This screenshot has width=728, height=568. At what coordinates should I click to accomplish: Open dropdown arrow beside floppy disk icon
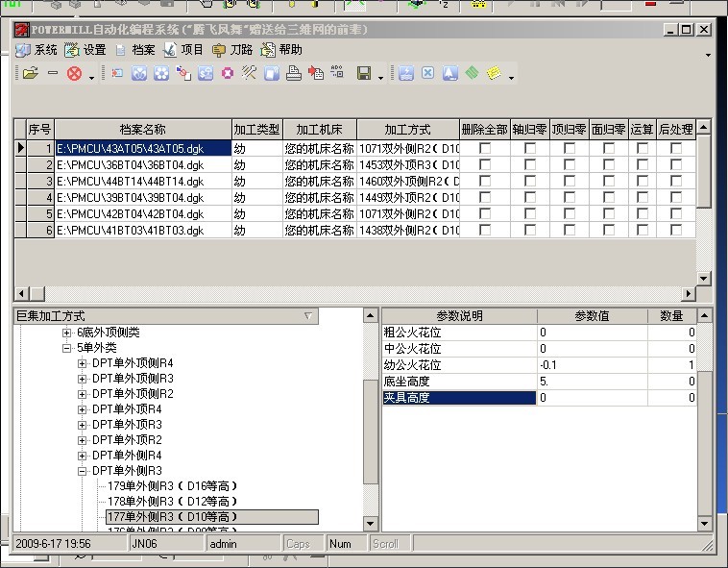click(x=380, y=78)
